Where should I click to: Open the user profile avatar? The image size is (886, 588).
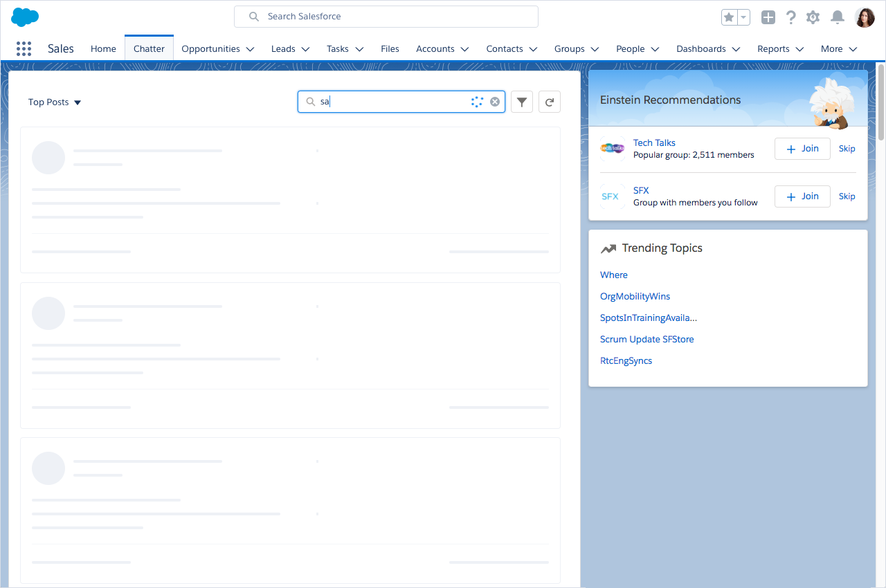[x=865, y=17]
